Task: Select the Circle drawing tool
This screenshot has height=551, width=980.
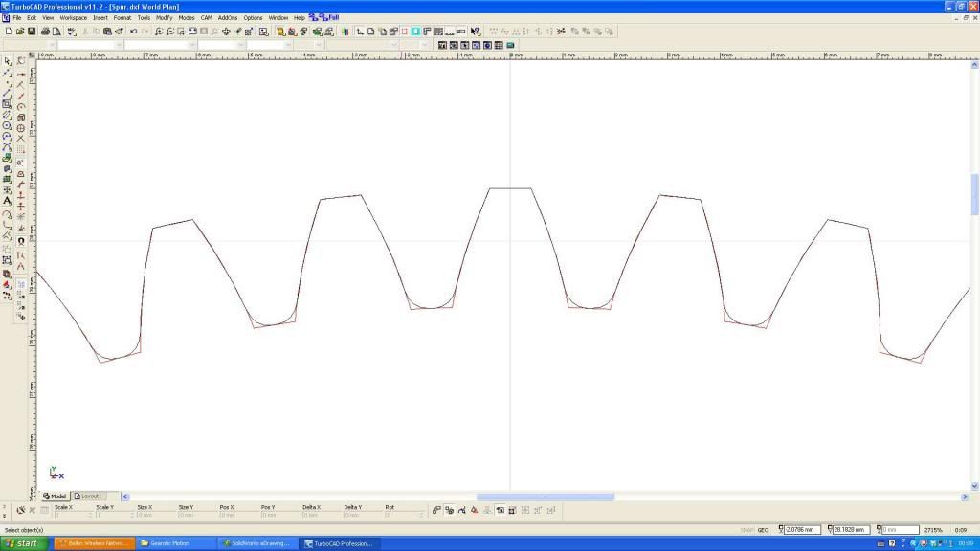Action: (7, 125)
